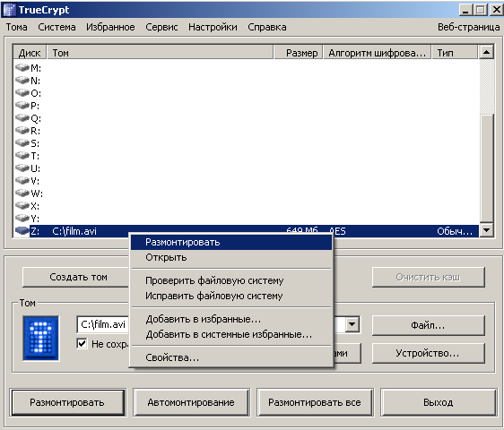Image resolution: width=504 pixels, height=430 pixels.
Task: Click the P: drive icon
Action: click(x=22, y=106)
